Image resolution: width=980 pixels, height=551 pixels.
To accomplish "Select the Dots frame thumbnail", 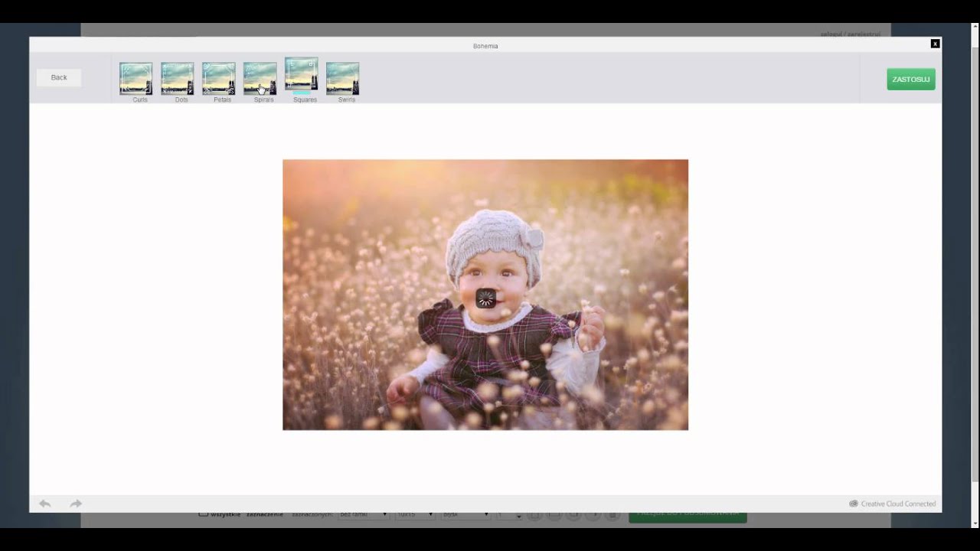I will (178, 78).
